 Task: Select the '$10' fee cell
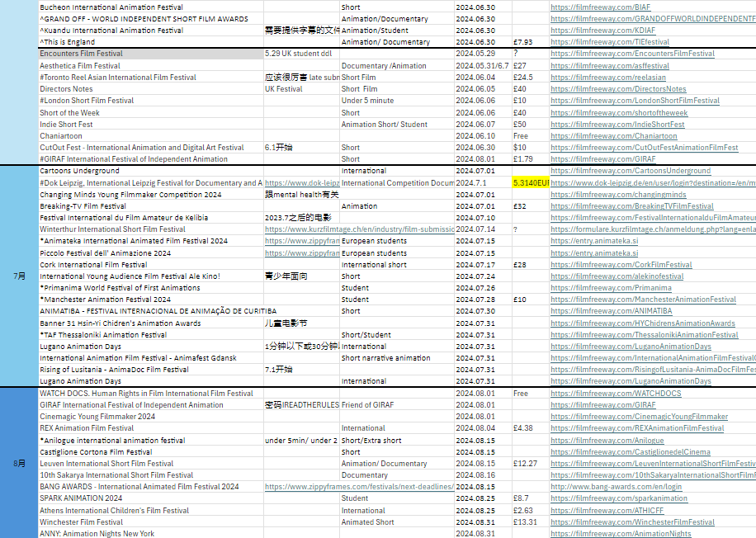531,148
